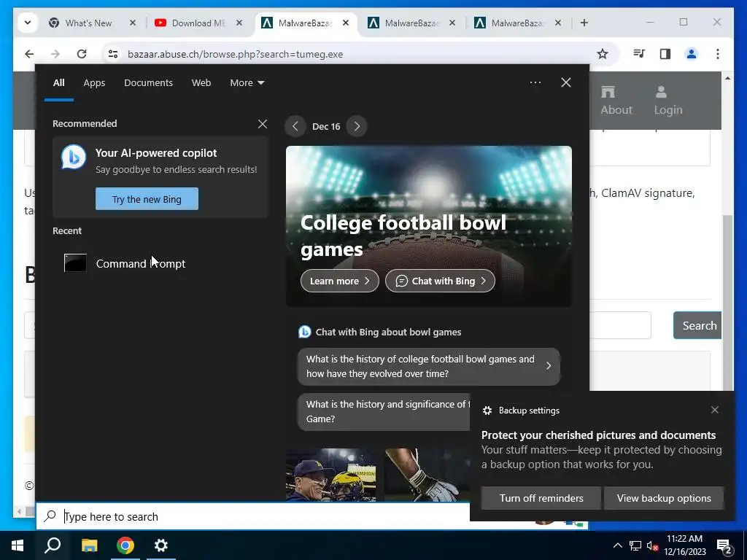Go to previous day before Dec 16
Image resolution: width=747 pixels, height=560 pixels.
[x=295, y=127]
